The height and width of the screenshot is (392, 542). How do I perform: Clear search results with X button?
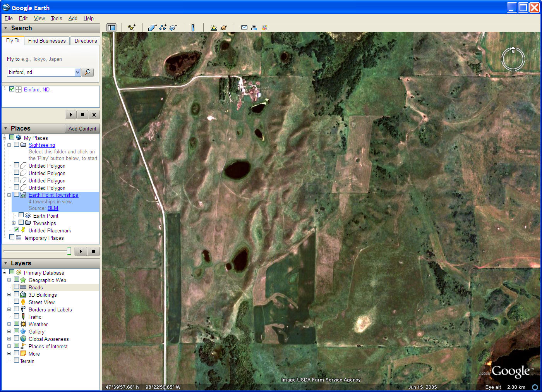click(x=94, y=115)
